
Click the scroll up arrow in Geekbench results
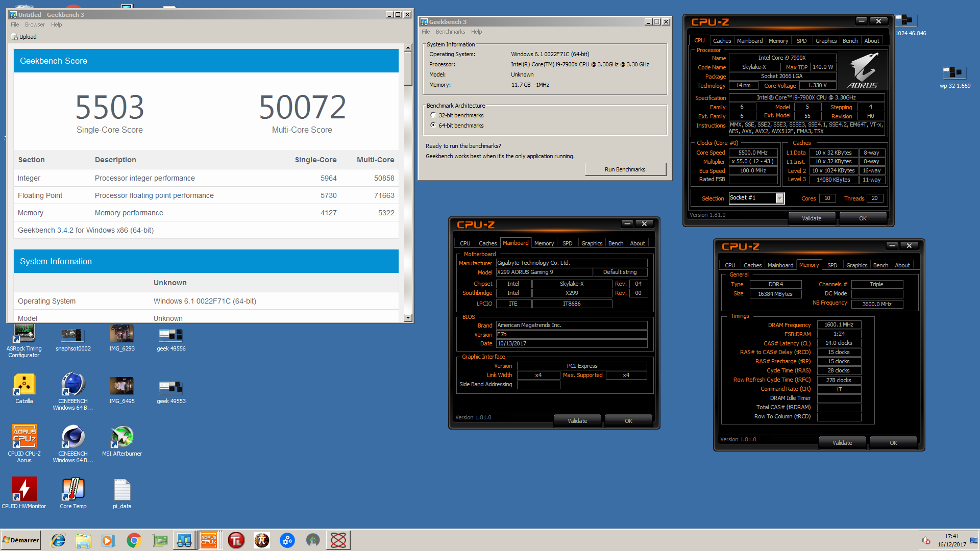pos(408,47)
